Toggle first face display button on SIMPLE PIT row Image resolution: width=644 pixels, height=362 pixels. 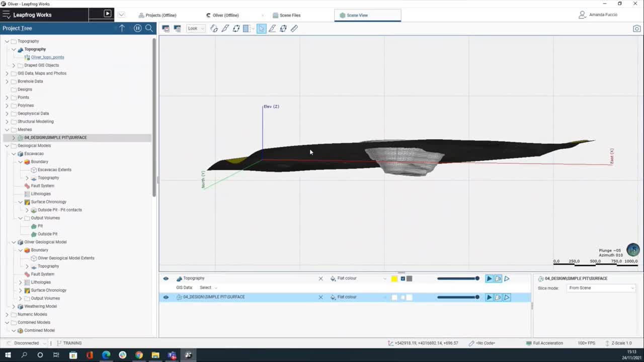(489, 297)
